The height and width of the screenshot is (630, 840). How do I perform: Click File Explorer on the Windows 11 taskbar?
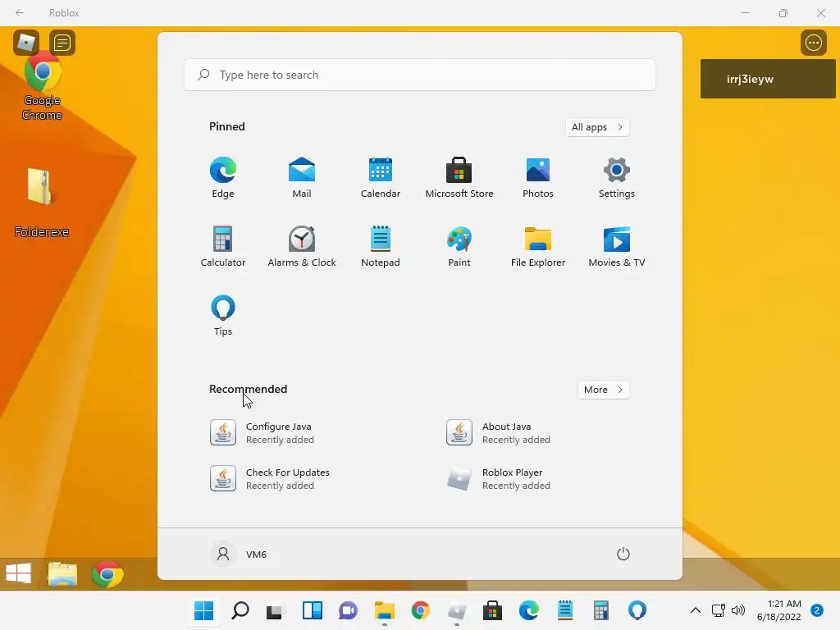point(384,610)
